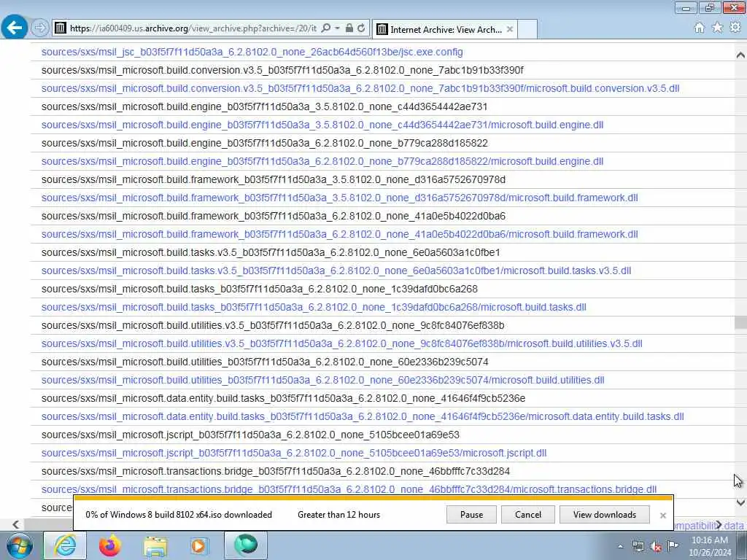The image size is (747, 560).
Task: Open the 1c39dafd0bc6a268 microsoft.build.tasks.dll link
Action: coord(314,307)
